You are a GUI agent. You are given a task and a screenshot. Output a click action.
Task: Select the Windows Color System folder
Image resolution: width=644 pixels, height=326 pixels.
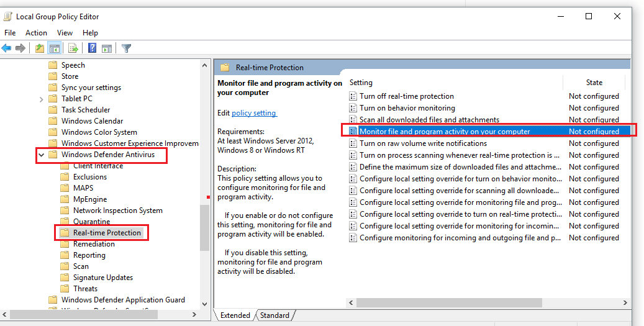(99, 132)
